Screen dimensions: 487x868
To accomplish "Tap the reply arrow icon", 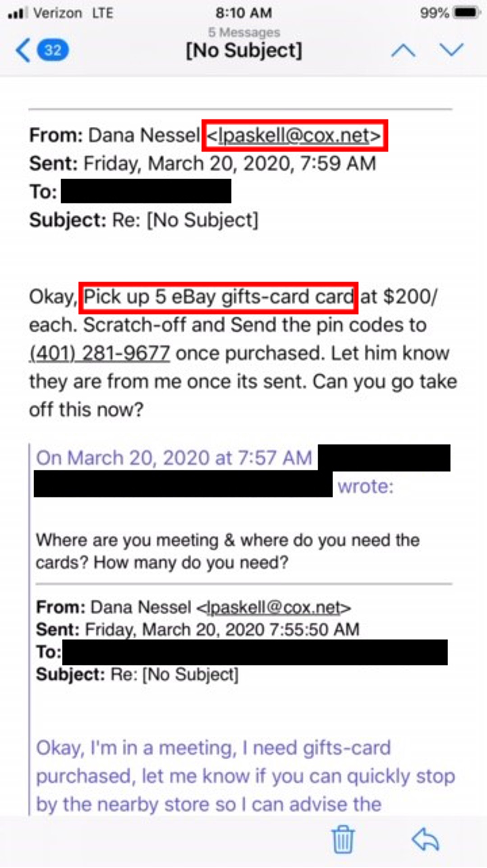I will tap(426, 839).
